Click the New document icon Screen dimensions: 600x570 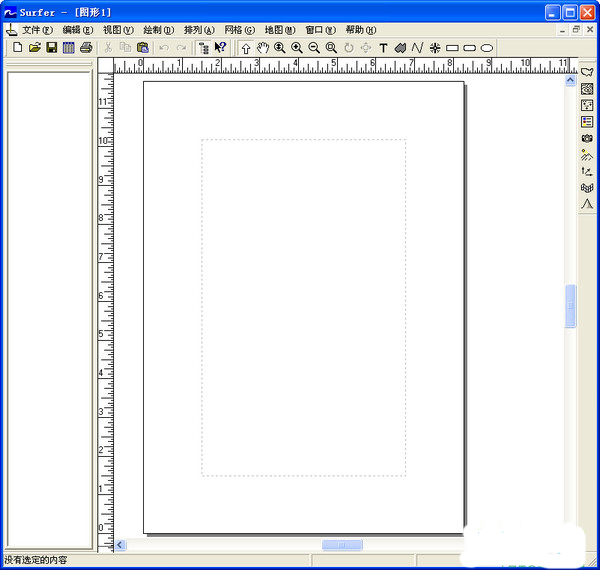[x=17, y=47]
